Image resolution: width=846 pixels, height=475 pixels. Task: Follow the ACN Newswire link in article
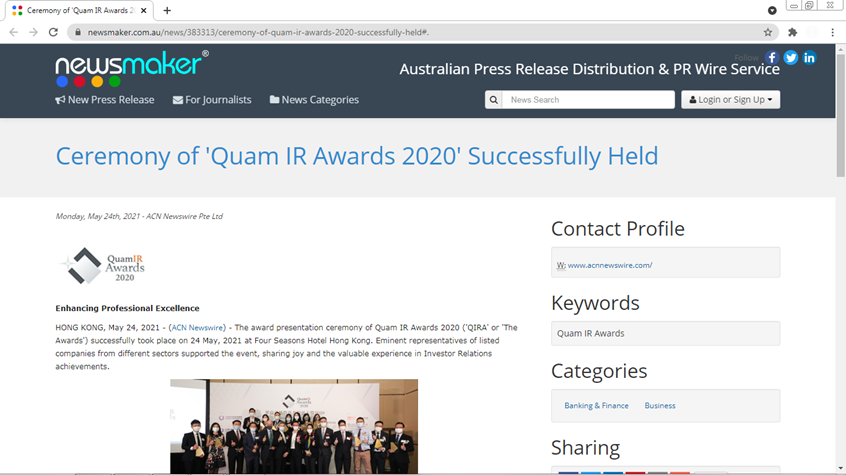pyautogui.click(x=197, y=328)
